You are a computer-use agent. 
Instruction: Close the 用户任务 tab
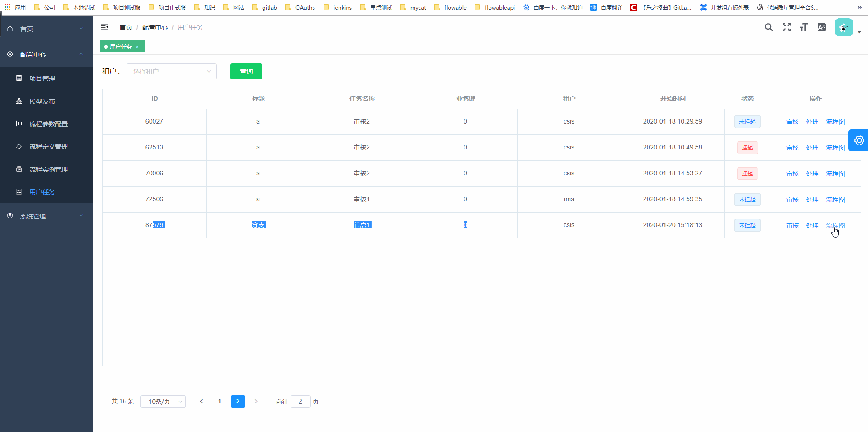point(137,47)
